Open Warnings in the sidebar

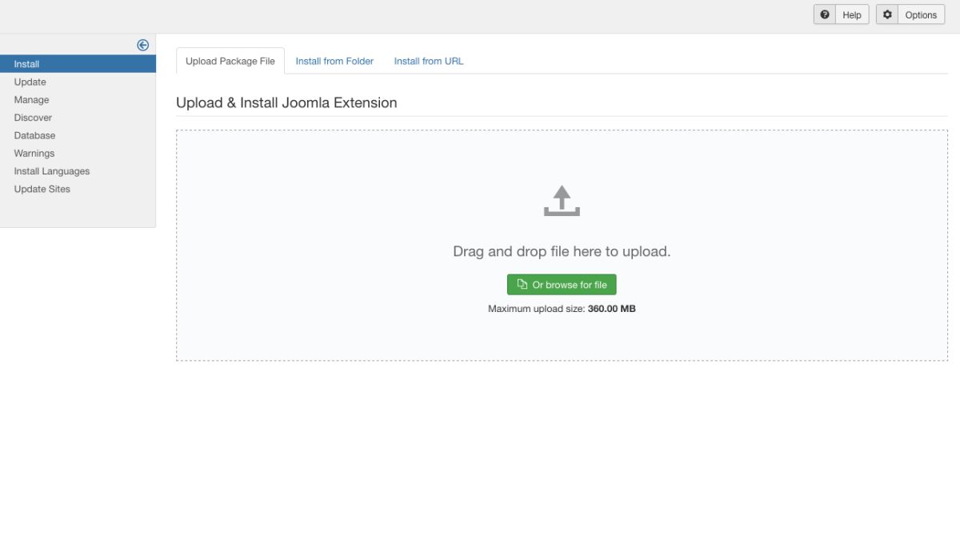(x=78, y=153)
